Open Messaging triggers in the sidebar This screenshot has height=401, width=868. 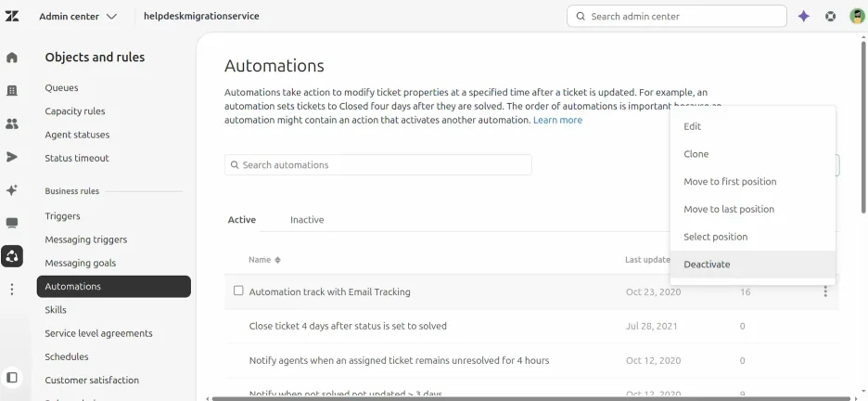pyautogui.click(x=86, y=239)
